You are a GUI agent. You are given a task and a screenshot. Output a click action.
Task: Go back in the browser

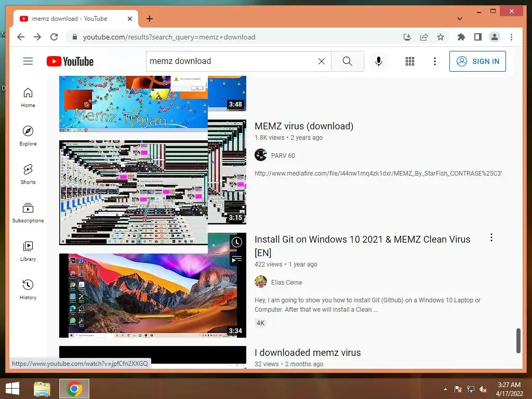(21, 37)
